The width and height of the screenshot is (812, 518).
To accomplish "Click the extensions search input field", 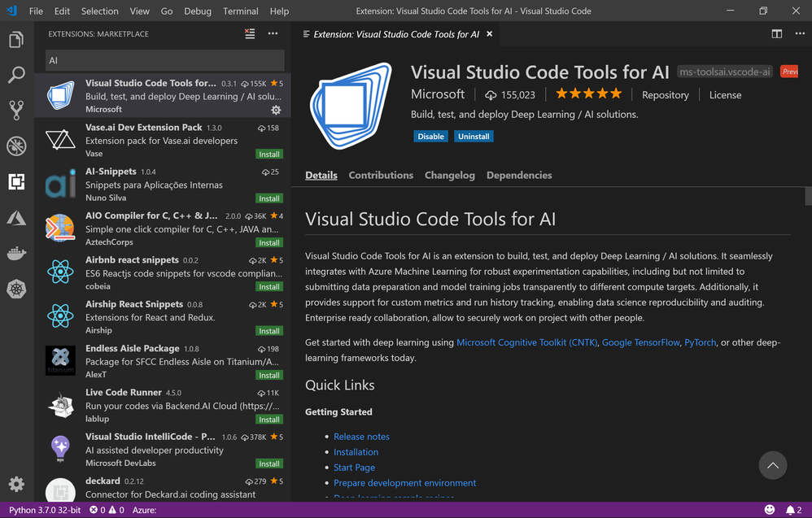I will 164,60.
